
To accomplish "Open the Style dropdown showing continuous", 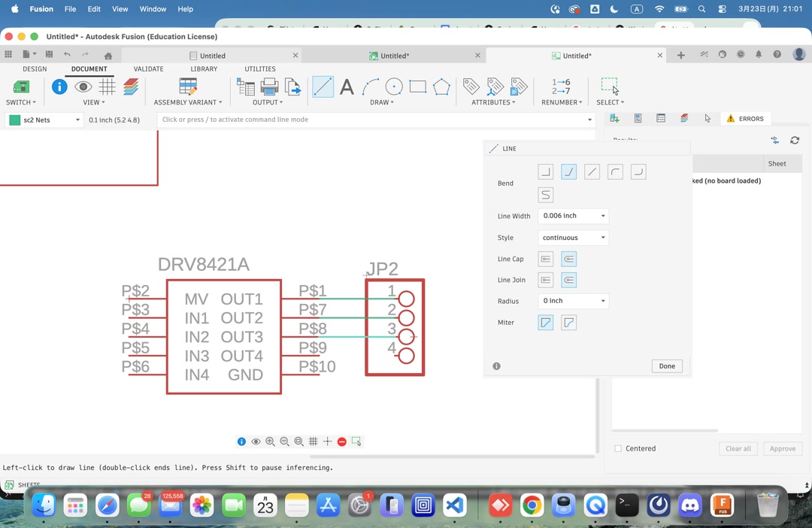I will click(x=573, y=237).
